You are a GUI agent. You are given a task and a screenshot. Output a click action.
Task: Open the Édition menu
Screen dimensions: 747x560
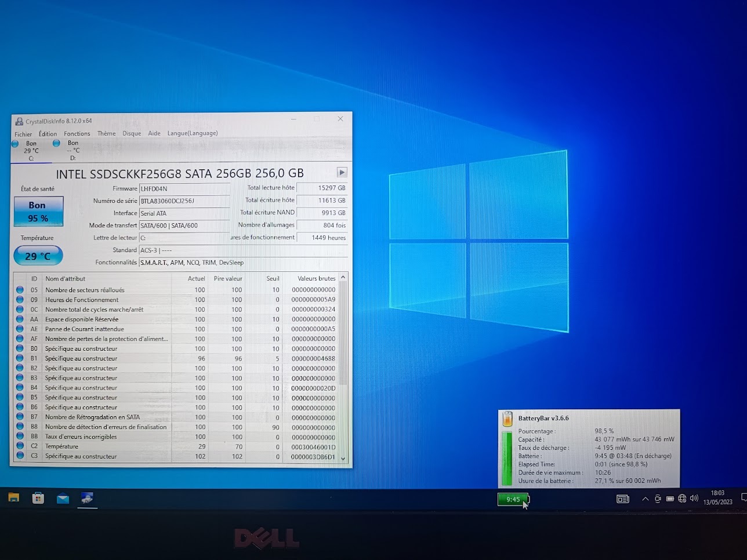point(48,134)
